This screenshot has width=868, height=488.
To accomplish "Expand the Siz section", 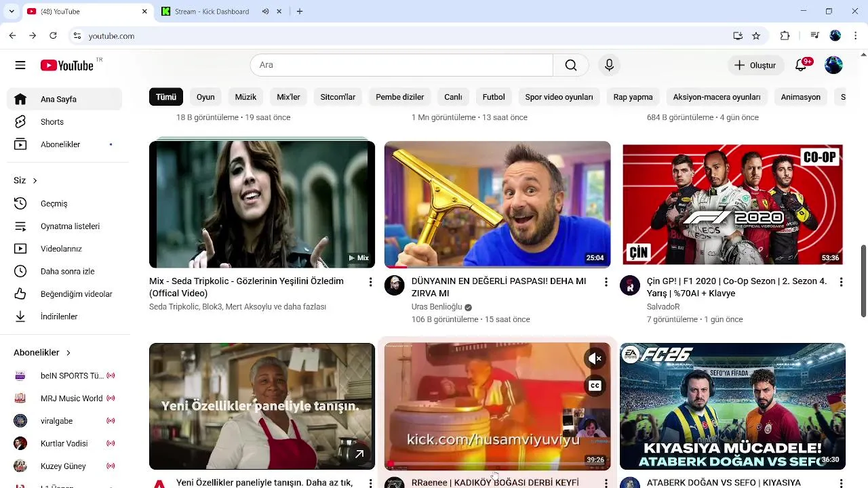I will pos(26,180).
